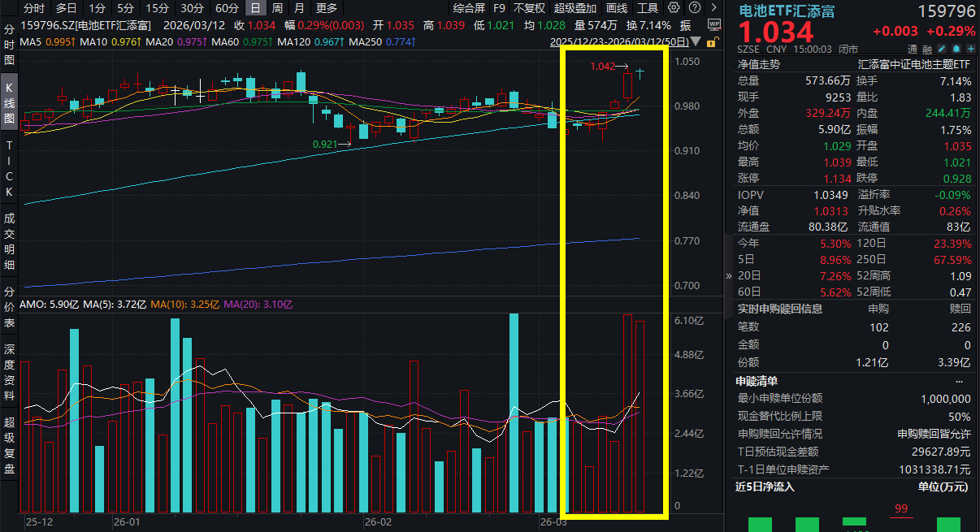
Task: Open the 综合屏 view
Action: coord(469,8)
